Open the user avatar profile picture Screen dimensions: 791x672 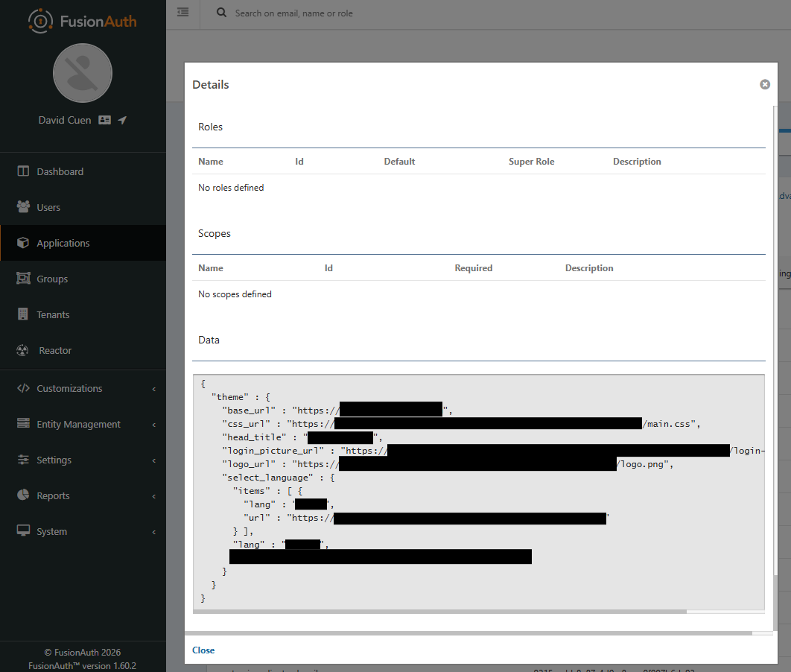[x=83, y=73]
